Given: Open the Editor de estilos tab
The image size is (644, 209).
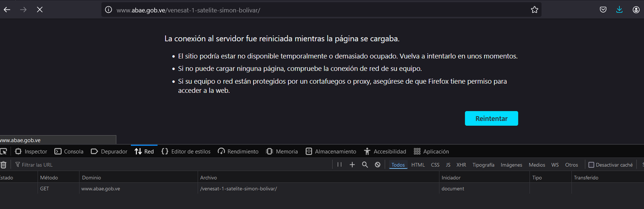Looking at the screenshot, I should click(x=186, y=152).
